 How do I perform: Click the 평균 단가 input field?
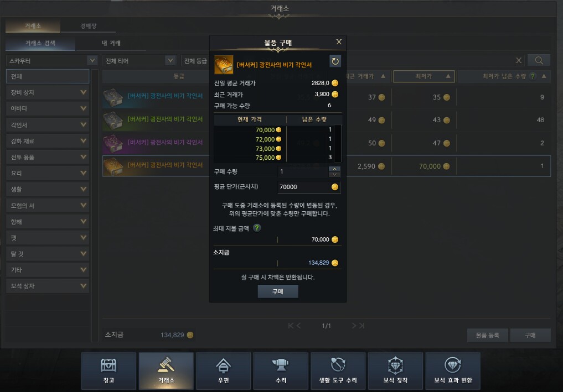tap(309, 187)
